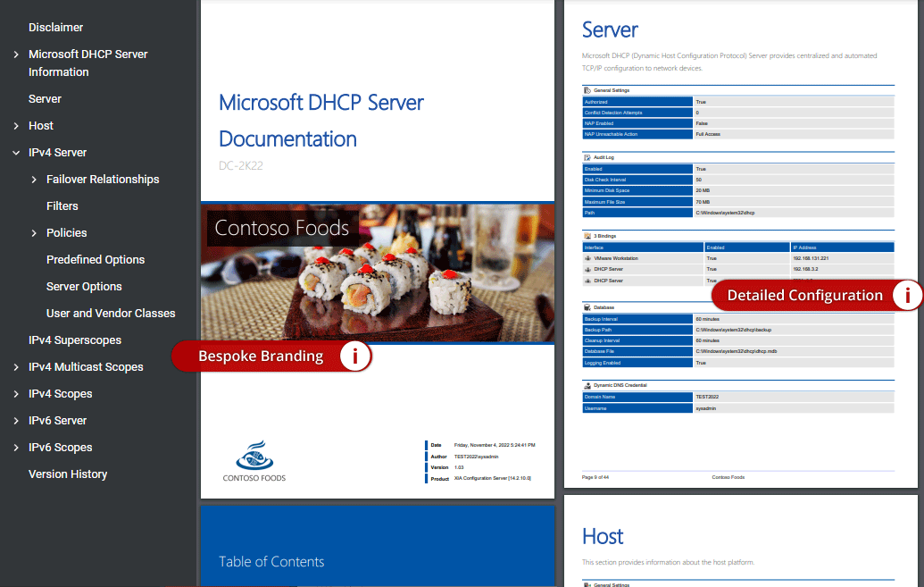Click the Backup Path row
Screen dimensions: 924x587
738,330
